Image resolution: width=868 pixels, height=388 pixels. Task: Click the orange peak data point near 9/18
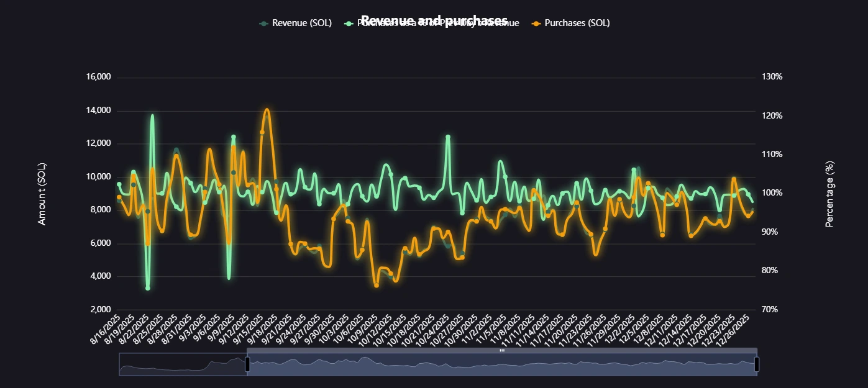(267, 111)
